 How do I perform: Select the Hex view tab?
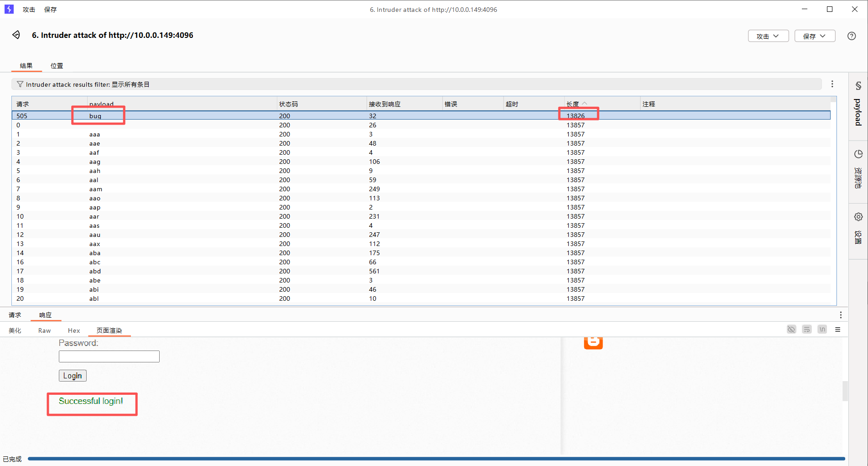point(74,330)
